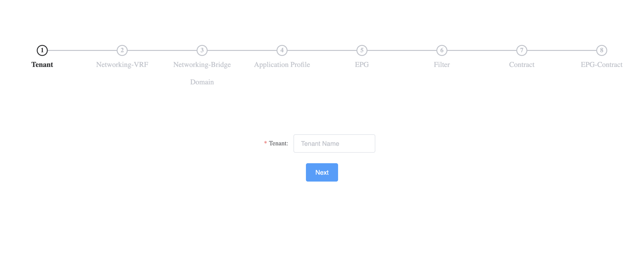
Task: Click the Tenant Name input field
Action: click(x=334, y=144)
